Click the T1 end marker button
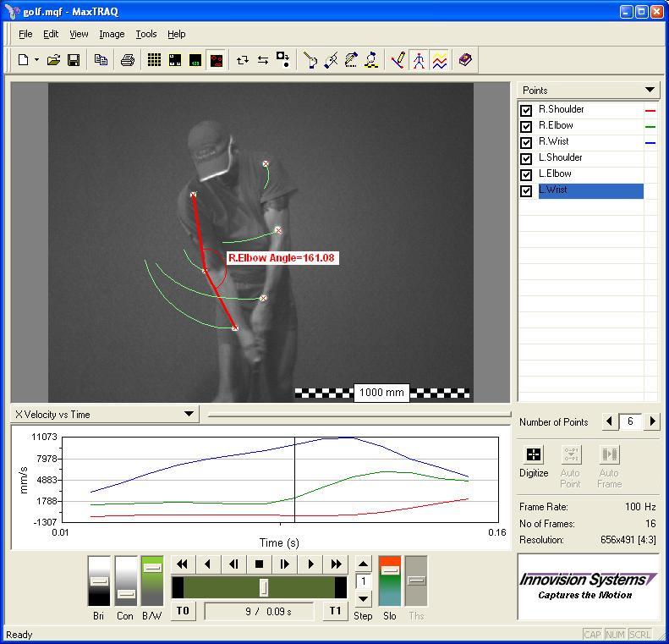This screenshot has width=669, height=644. [x=336, y=611]
